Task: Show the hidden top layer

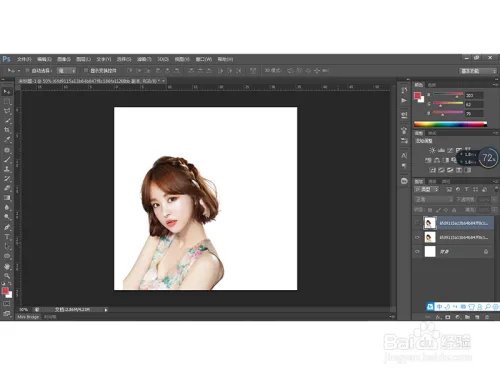Action: 417,223
